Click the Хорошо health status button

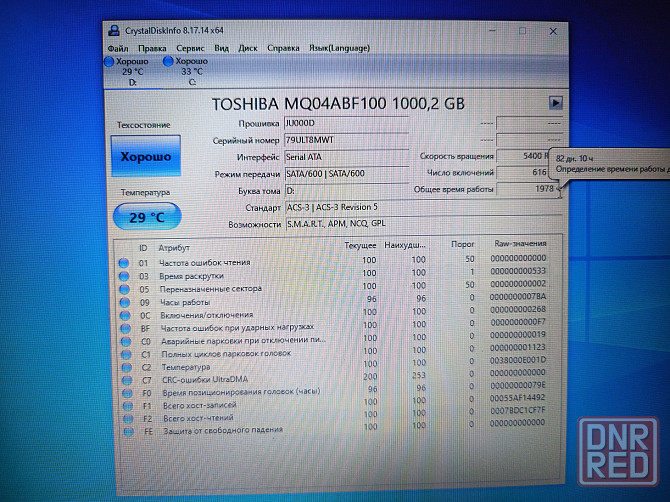pyautogui.click(x=146, y=156)
